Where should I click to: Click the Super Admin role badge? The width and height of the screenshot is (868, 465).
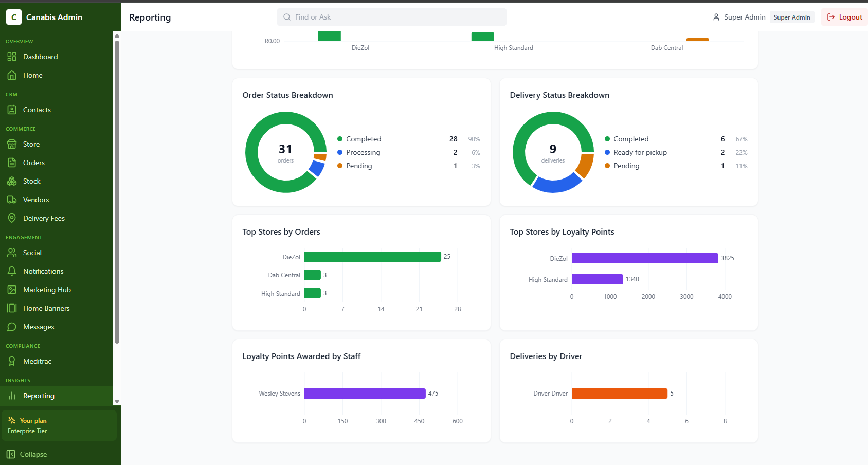coord(792,17)
